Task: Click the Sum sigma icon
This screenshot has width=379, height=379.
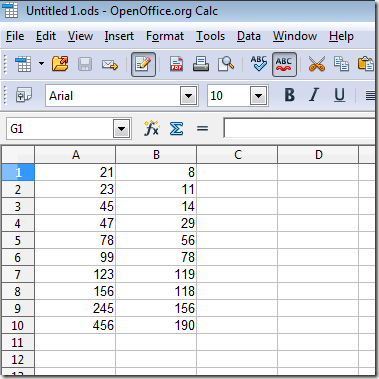Action: (176, 129)
